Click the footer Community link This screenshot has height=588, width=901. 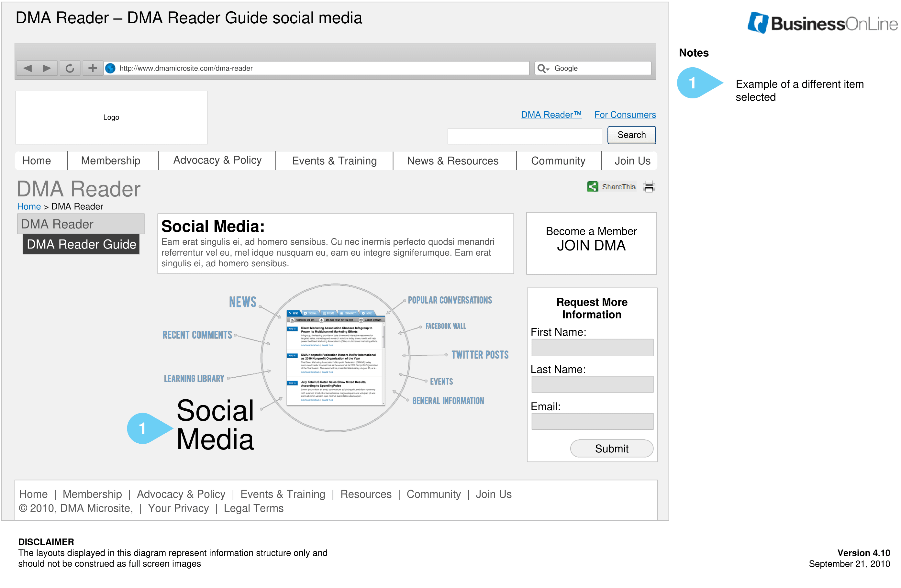(x=433, y=494)
